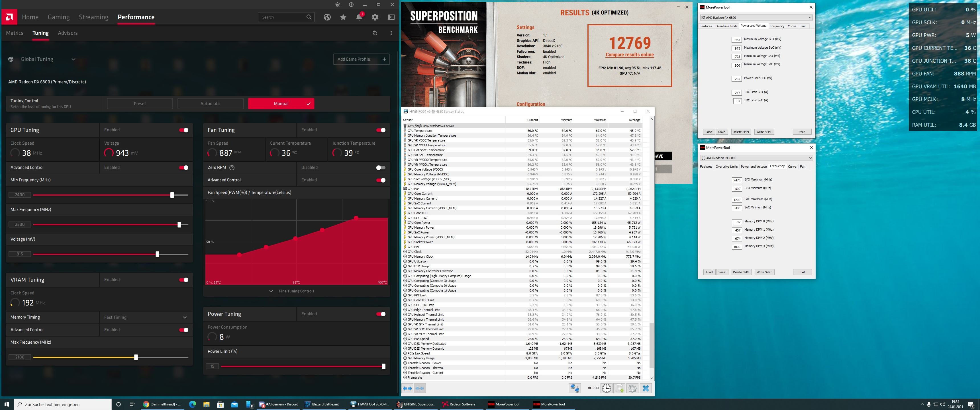Enable the Zero RPM switch
Viewport: 980px width, 410px height.
tap(381, 168)
